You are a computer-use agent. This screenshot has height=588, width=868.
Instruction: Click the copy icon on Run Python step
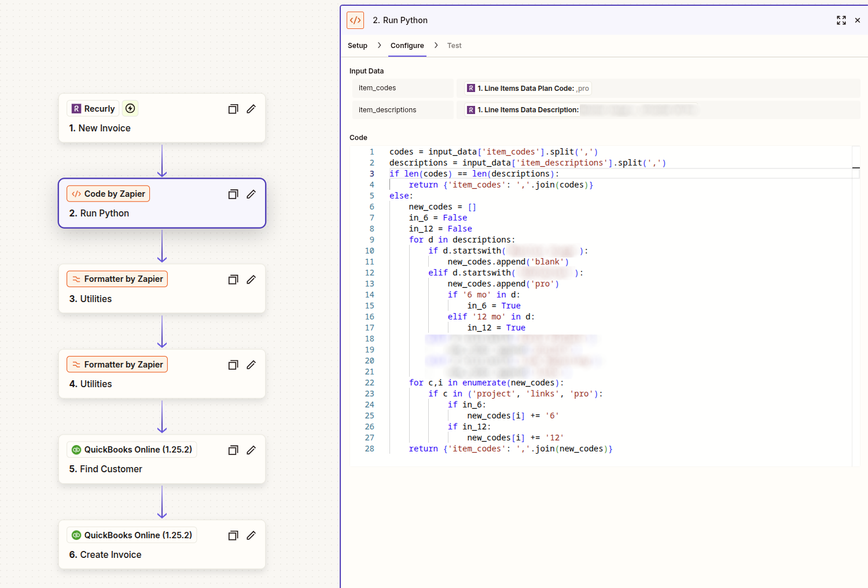coord(233,194)
